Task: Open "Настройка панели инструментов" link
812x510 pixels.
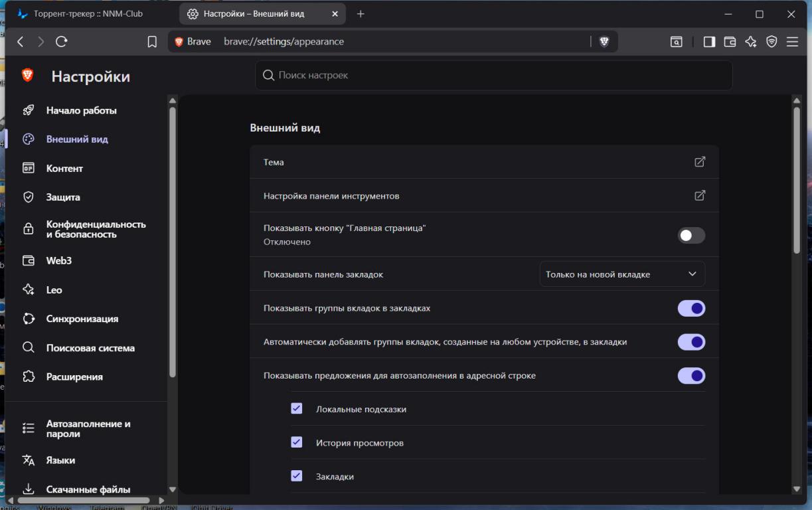Action: (x=483, y=196)
